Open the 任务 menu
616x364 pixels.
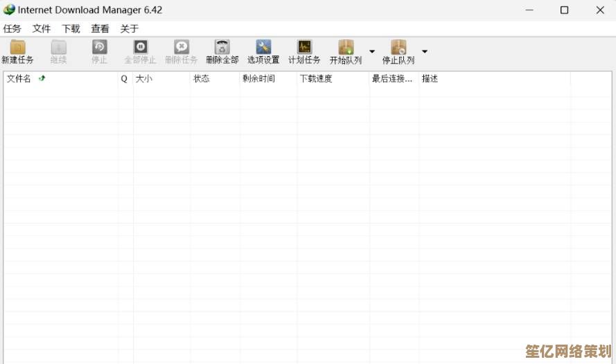click(x=12, y=28)
